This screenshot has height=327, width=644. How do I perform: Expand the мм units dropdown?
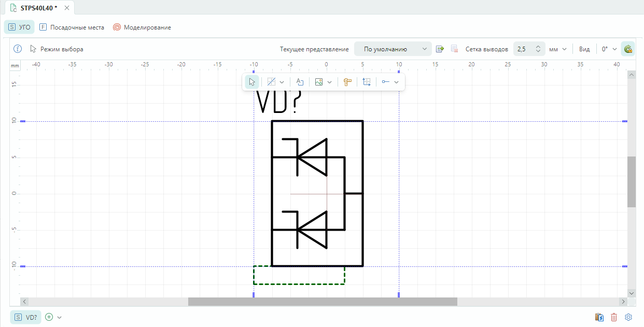tap(558, 49)
